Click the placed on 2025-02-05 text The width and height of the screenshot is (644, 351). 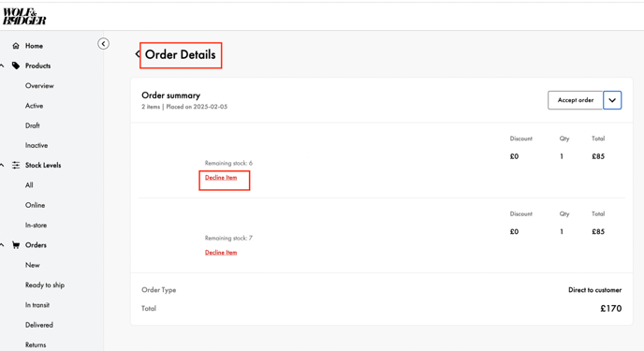(197, 107)
